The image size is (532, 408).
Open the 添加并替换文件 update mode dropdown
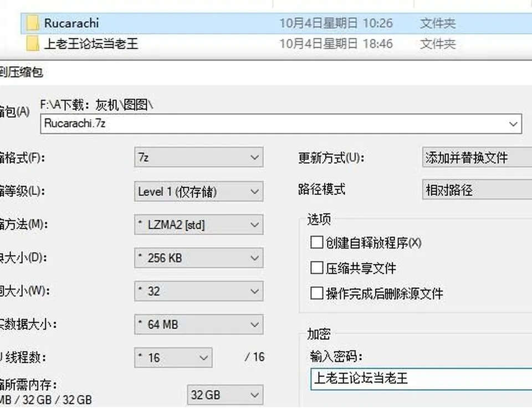pyautogui.click(x=477, y=157)
